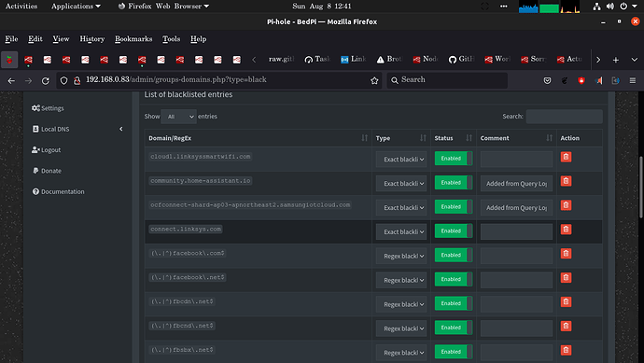Open Type dropdown for facebook\.com$ regex
This screenshot has height=363, width=644.
401,257
